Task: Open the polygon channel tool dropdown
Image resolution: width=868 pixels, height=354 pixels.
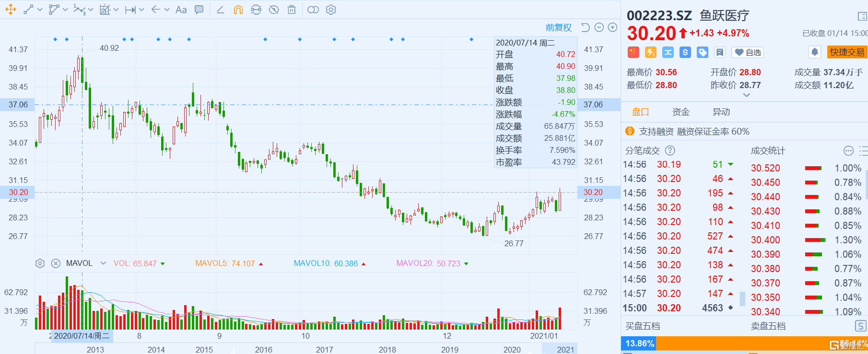Action: tap(65, 10)
